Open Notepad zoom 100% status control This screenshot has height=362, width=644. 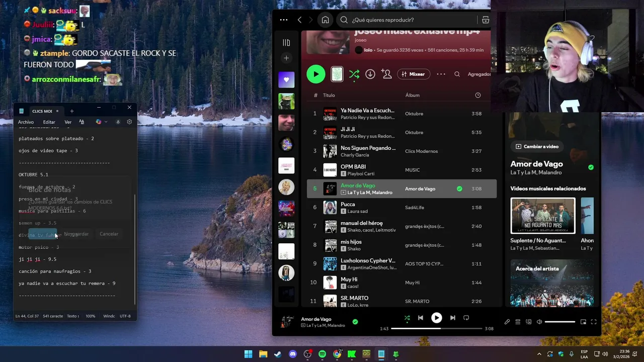(91, 316)
